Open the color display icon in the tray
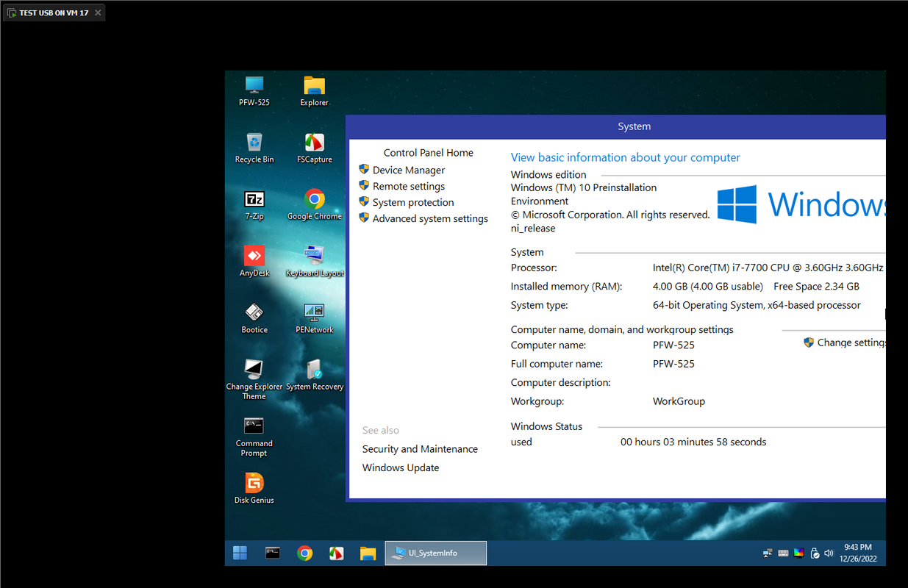The width and height of the screenshot is (908, 588). tap(798, 553)
